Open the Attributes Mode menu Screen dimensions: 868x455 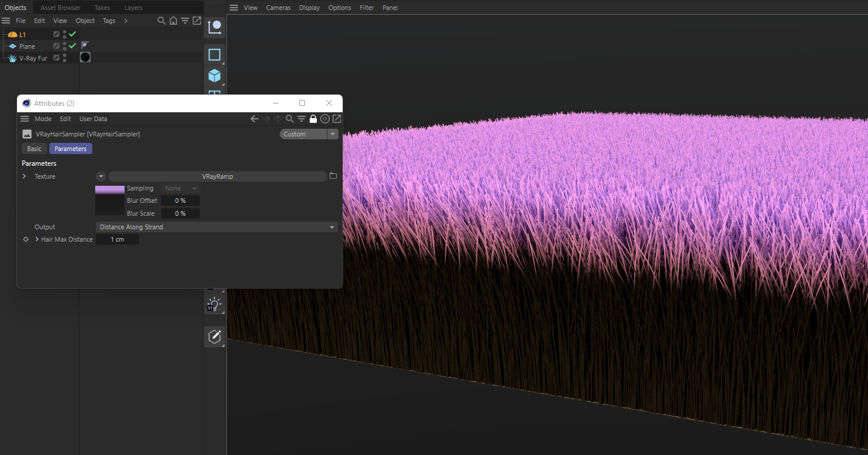pos(43,119)
